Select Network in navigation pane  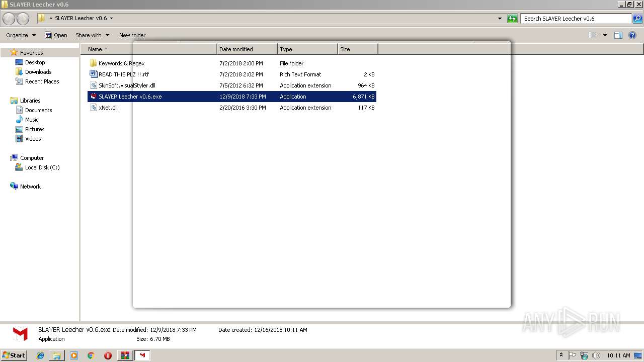(x=30, y=187)
